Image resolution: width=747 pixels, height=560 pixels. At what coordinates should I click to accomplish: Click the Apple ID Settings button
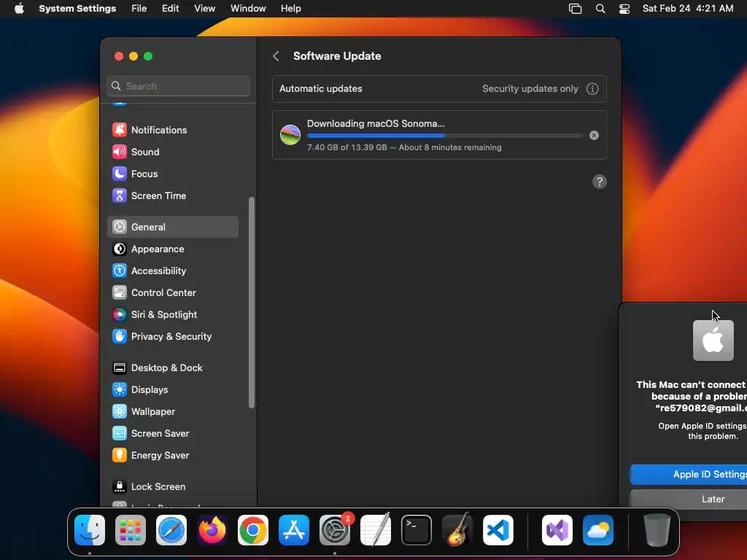[689, 474]
